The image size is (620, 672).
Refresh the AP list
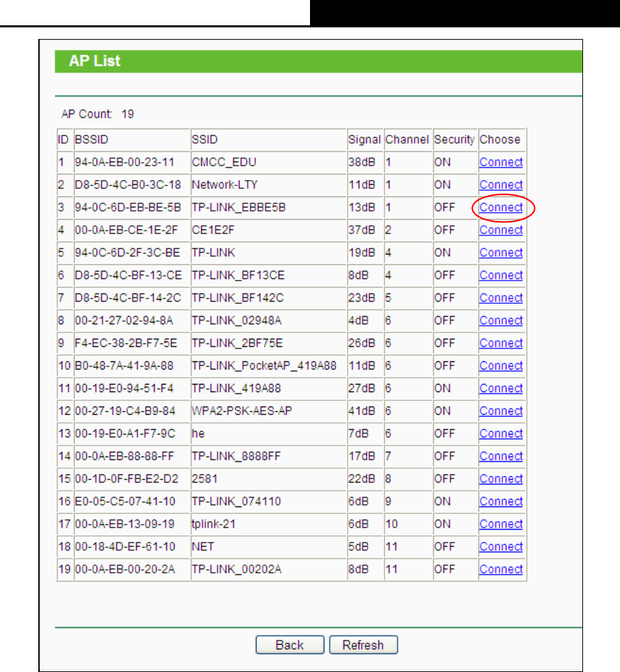point(363,645)
